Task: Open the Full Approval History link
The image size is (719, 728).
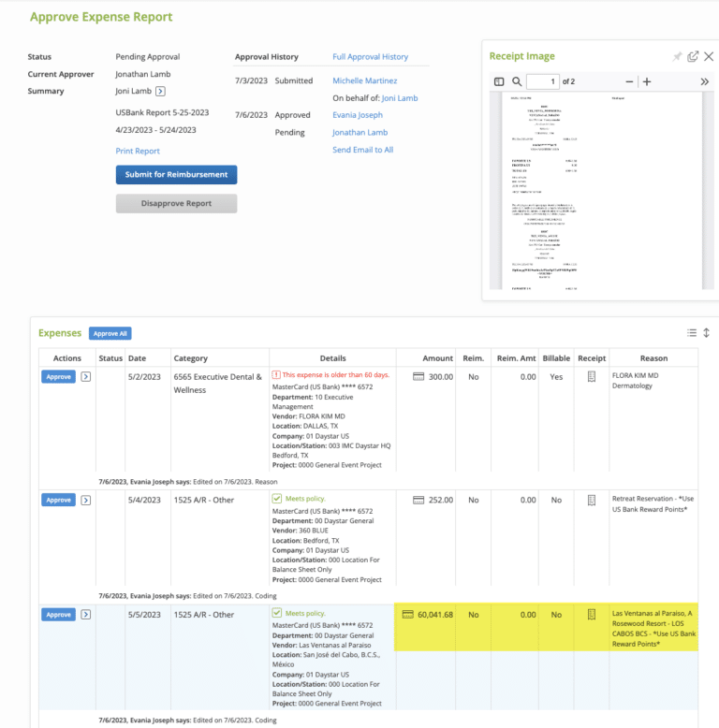Action: tap(370, 57)
